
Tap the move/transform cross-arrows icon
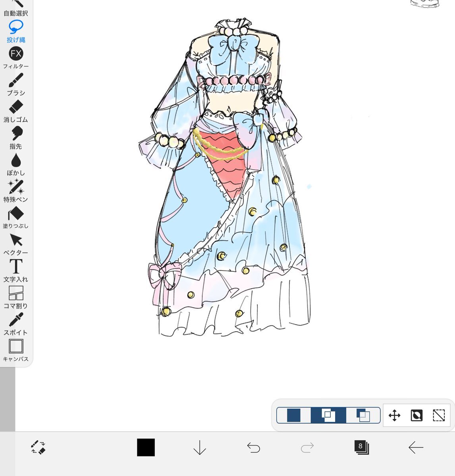(394, 415)
